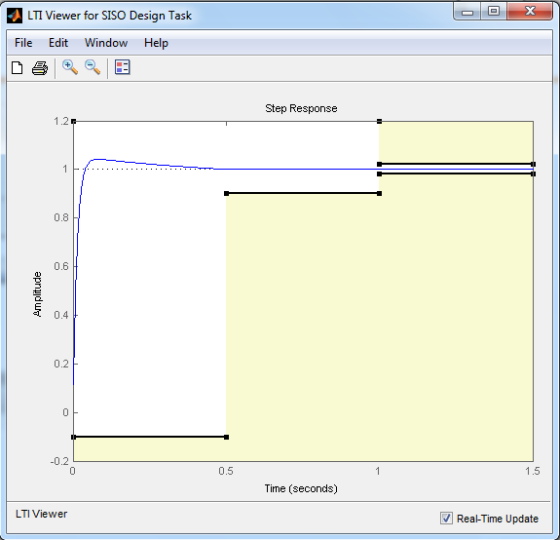The height and width of the screenshot is (540, 560).
Task: Select the upper settling bound line above 1
Action: (x=456, y=164)
